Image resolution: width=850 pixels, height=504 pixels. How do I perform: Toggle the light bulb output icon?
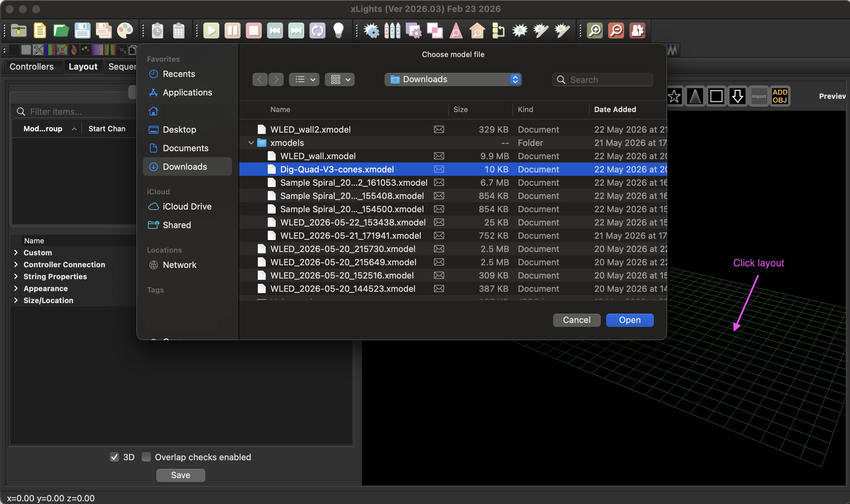339,31
